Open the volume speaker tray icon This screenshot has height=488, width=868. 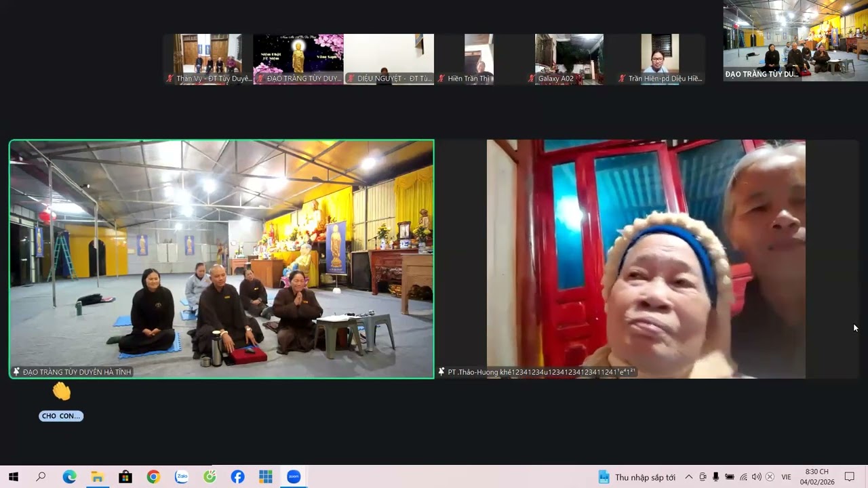756,477
